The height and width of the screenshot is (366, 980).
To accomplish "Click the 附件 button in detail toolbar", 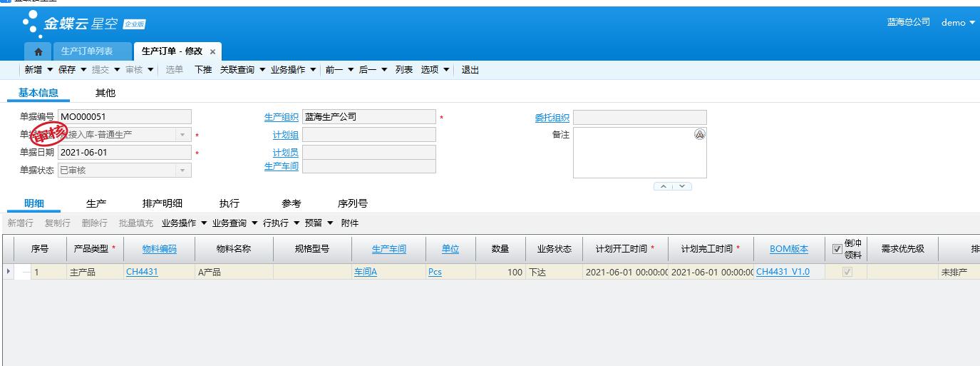I will tap(350, 223).
